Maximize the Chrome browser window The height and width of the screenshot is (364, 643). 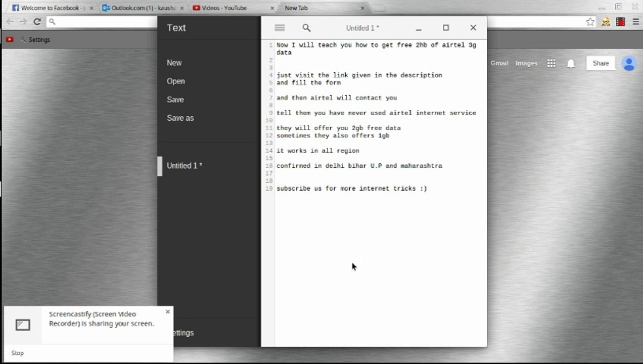point(618,7)
